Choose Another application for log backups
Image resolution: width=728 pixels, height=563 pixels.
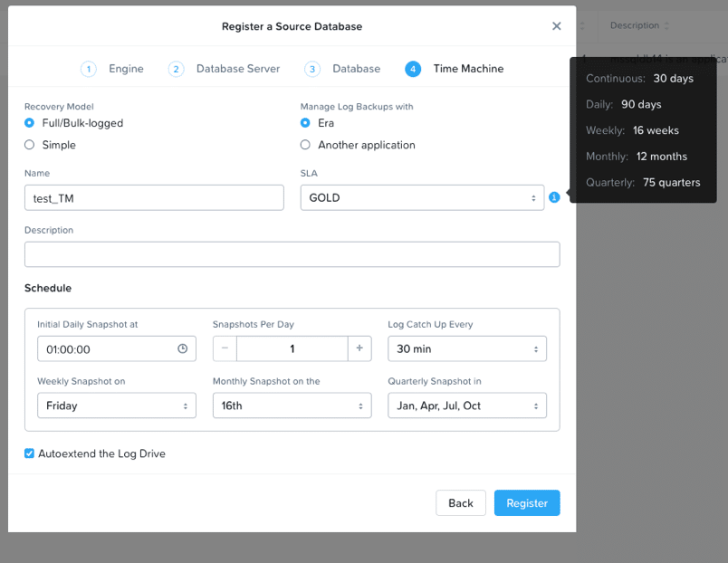[306, 145]
